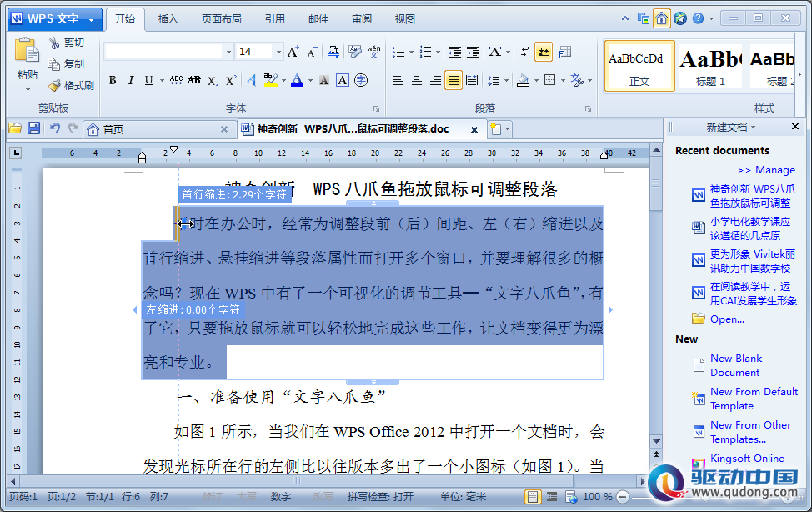Screen dimensions: 812x512
Task: Switch to the 首页 document tab
Action: (158, 129)
